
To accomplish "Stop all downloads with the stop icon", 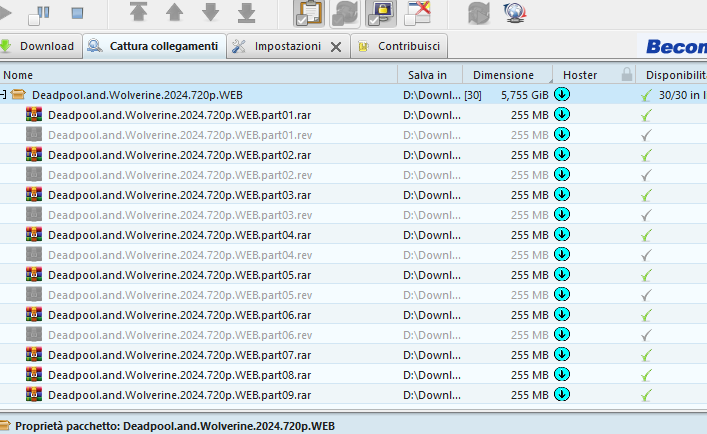I will click(78, 13).
